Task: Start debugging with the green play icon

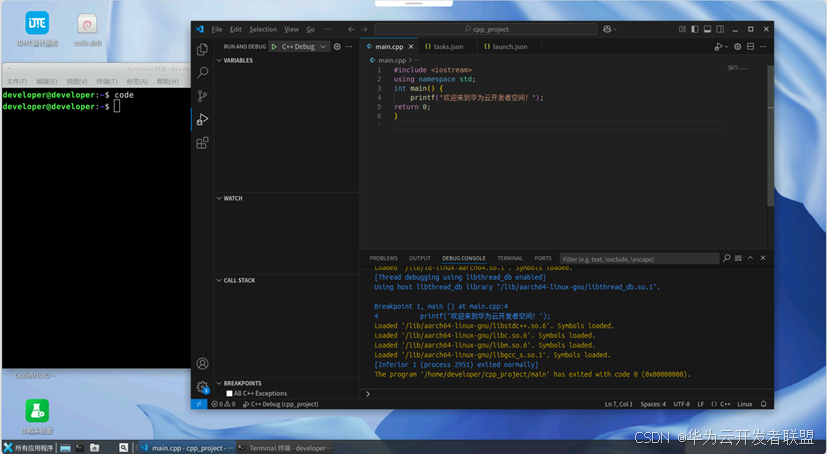Action: pos(274,46)
